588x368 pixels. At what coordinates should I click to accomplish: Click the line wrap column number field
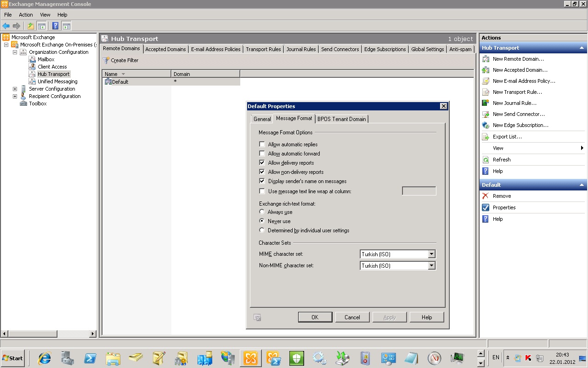coord(419,191)
